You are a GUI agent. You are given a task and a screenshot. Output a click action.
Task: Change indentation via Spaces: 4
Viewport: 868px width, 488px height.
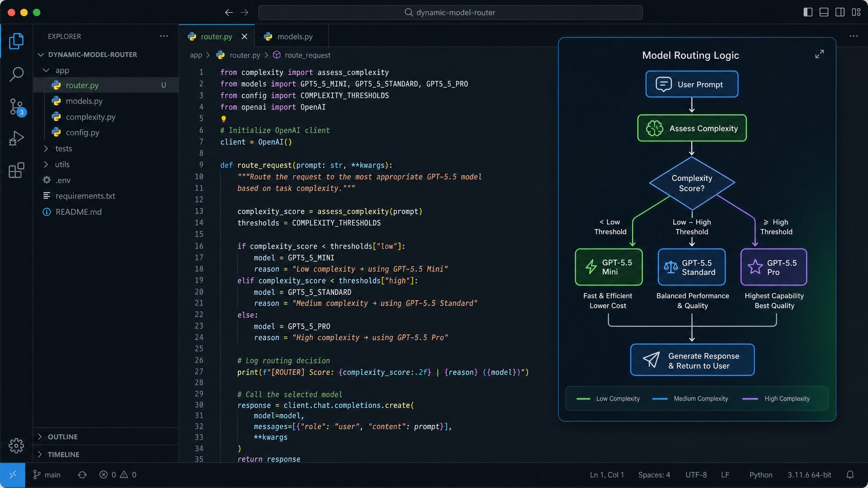click(654, 475)
